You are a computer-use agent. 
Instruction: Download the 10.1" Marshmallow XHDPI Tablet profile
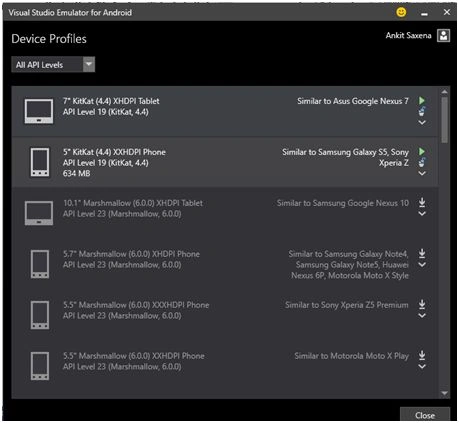(422, 202)
